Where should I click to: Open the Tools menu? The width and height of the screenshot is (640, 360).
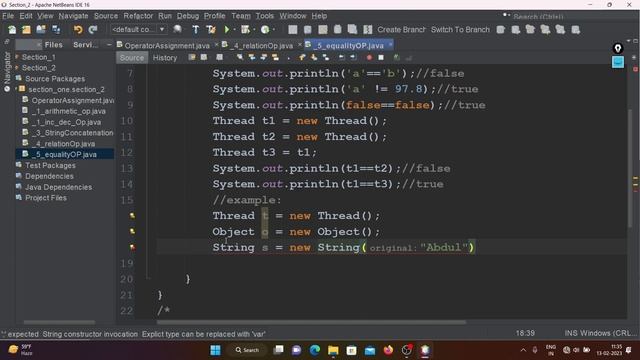[x=264, y=16]
